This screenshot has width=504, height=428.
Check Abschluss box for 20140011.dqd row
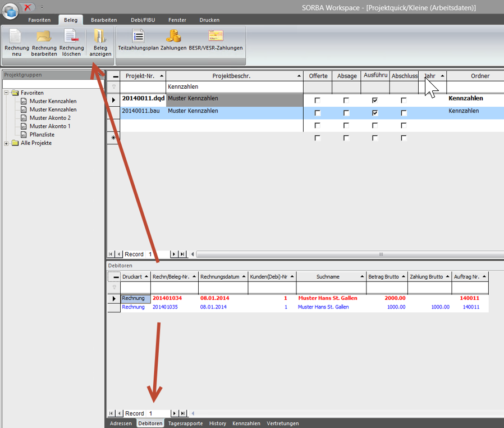[404, 100]
